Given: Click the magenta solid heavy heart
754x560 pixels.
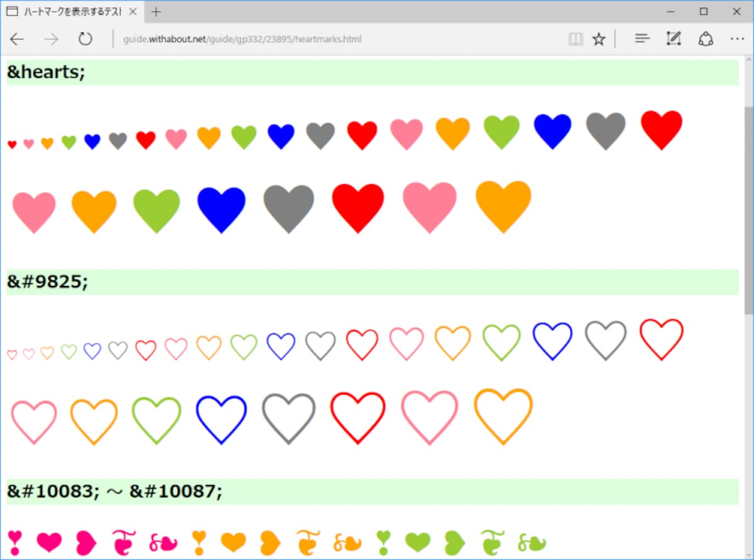Looking at the screenshot, I should [x=49, y=542].
